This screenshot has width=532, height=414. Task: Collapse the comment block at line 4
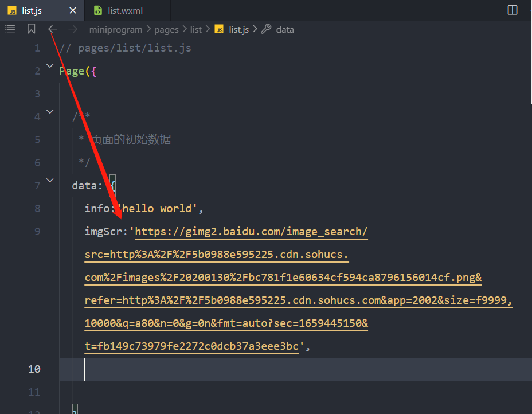point(50,112)
